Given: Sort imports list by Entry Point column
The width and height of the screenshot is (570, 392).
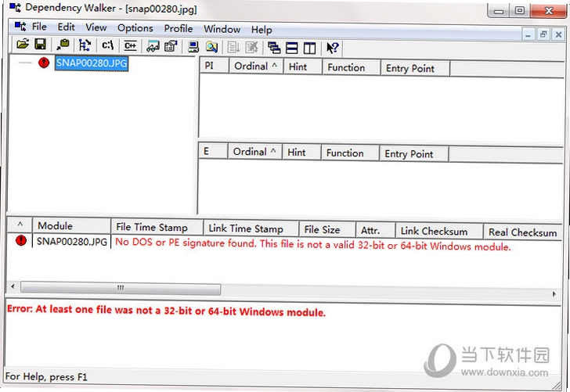Looking at the screenshot, I should click(x=416, y=68).
